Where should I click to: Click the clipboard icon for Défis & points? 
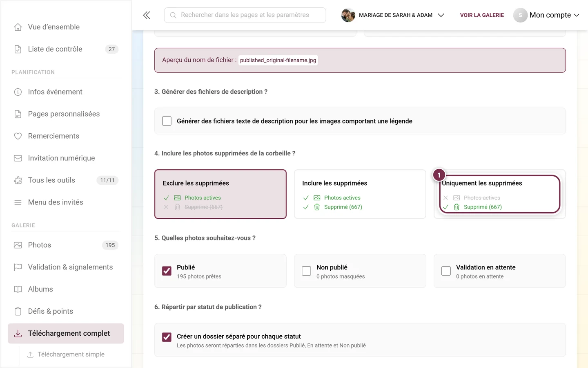click(x=18, y=312)
